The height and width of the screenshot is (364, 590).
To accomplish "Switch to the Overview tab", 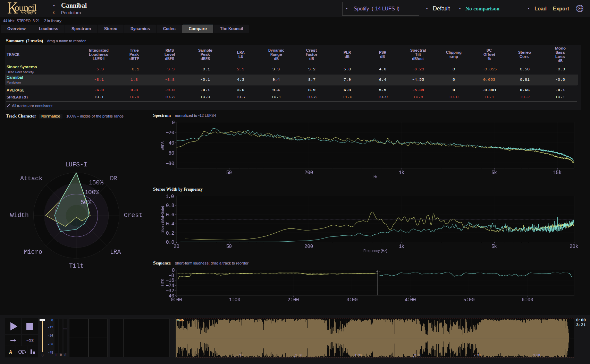I will (16, 29).
